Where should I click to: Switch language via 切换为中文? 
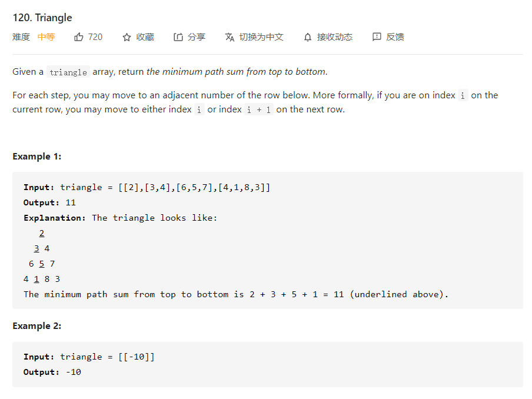[261, 37]
